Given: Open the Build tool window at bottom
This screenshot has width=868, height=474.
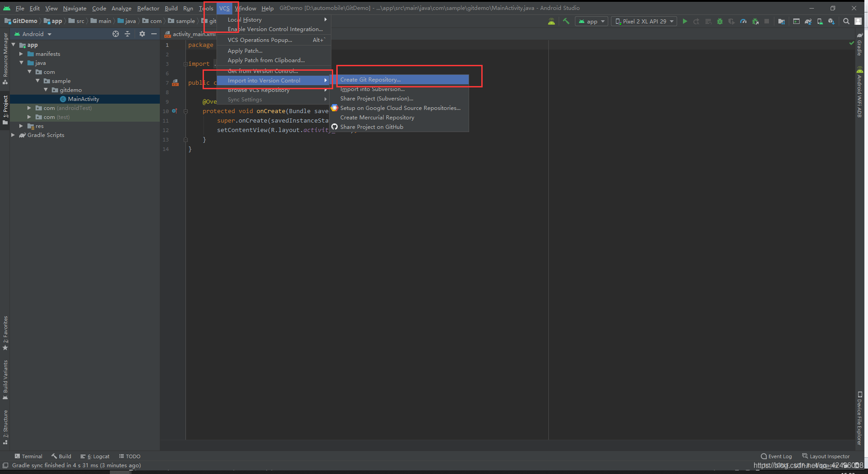Looking at the screenshot, I should (x=61, y=456).
